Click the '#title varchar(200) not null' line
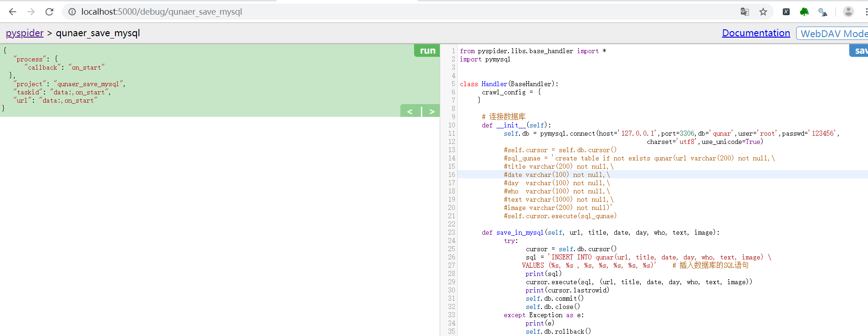868x336 pixels. coord(558,166)
